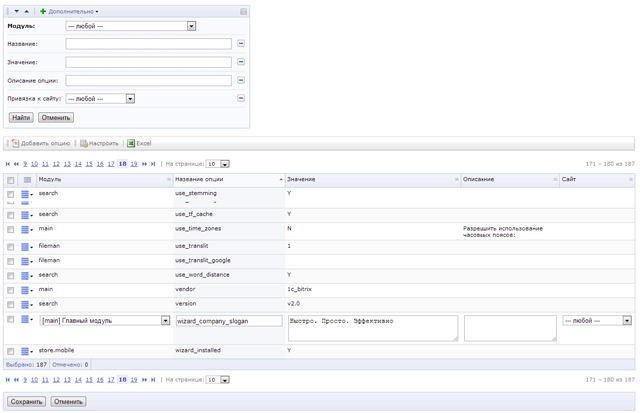Check the use_tf_cache row checkbox

coord(11,215)
